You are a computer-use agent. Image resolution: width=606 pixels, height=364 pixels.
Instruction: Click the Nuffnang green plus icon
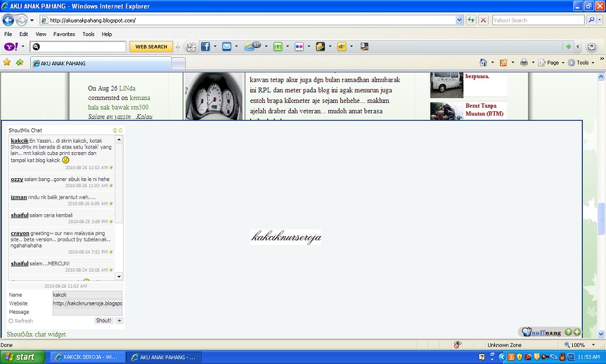[577, 332]
